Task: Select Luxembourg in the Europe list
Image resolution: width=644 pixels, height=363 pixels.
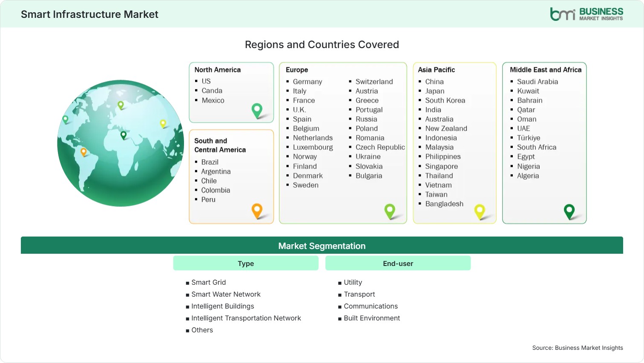Action: coord(313,147)
